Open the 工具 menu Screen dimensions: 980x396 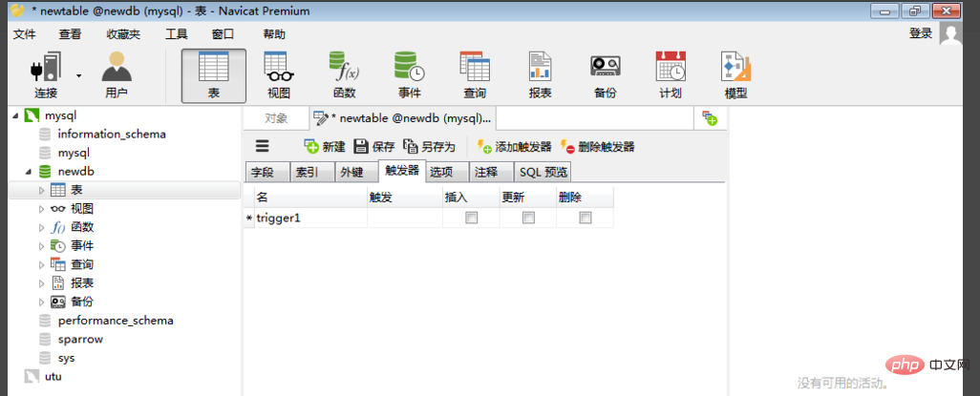click(177, 34)
